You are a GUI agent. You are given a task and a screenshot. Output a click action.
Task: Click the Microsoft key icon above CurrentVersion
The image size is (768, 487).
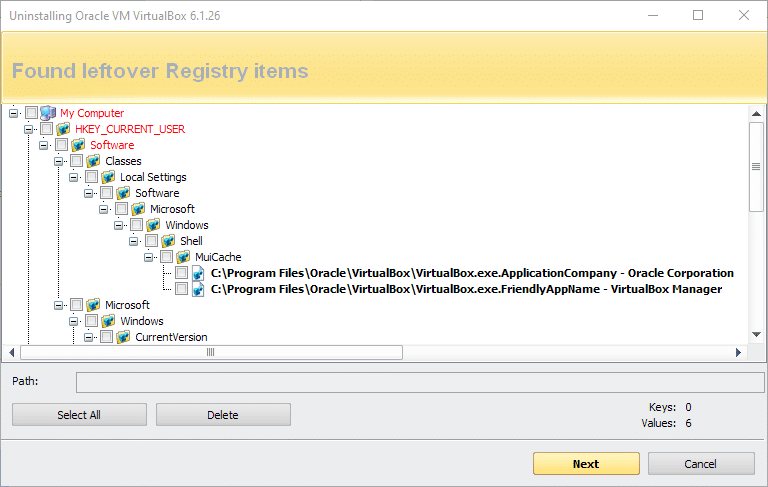tap(93, 305)
